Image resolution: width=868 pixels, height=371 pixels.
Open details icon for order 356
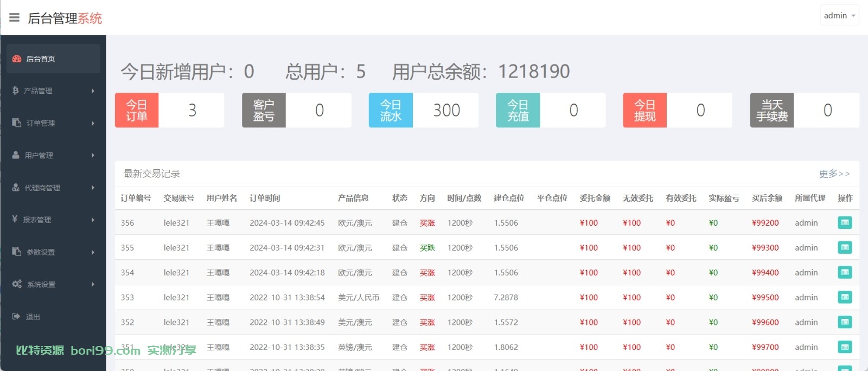point(845,222)
